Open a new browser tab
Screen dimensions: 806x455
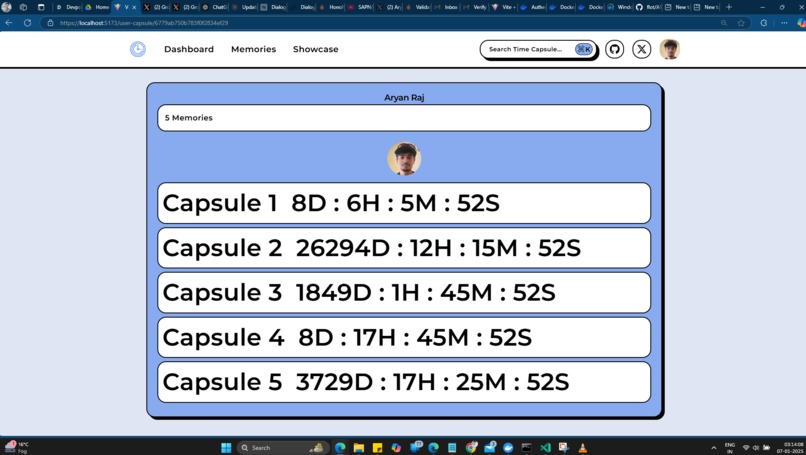pyautogui.click(x=728, y=7)
